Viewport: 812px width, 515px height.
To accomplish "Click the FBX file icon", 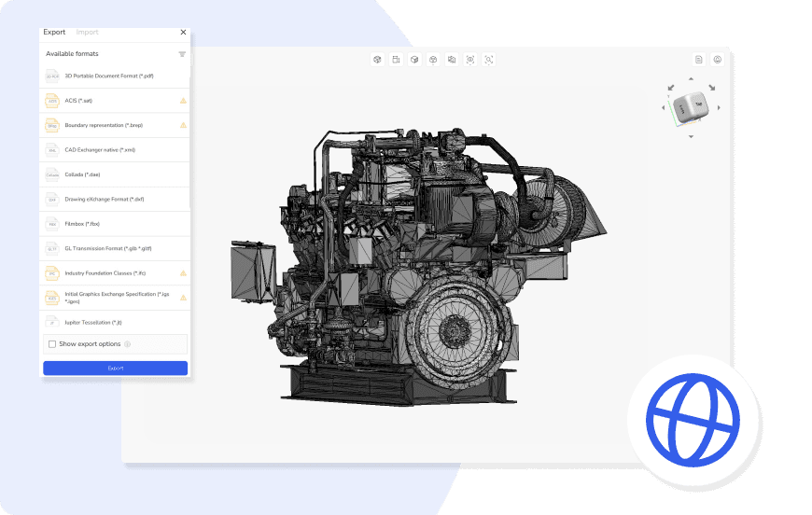I will (52, 224).
